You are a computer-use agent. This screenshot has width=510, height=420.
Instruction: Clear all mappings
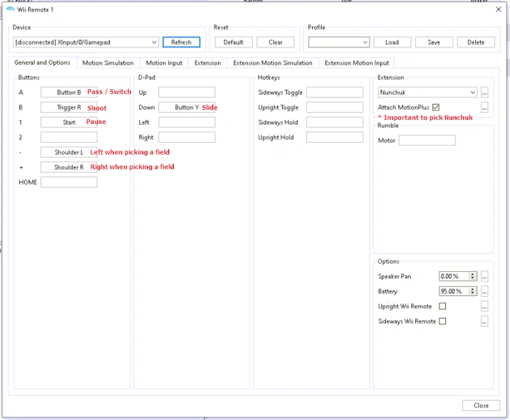[x=275, y=42]
